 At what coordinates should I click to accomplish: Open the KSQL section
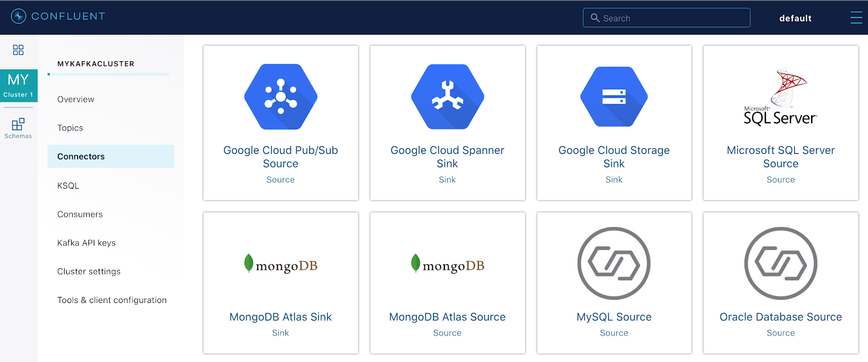(68, 185)
